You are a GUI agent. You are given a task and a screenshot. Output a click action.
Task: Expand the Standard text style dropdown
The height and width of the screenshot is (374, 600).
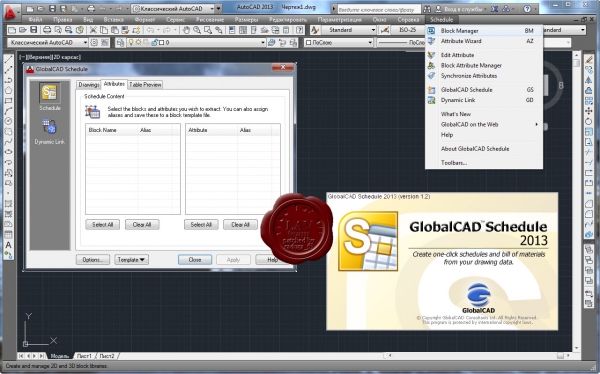point(349,30)
